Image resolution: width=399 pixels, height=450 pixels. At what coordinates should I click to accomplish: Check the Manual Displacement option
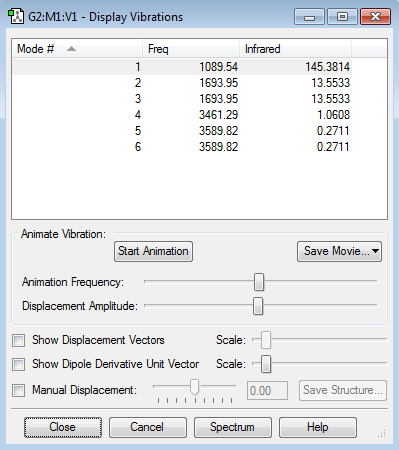point(18,390)
